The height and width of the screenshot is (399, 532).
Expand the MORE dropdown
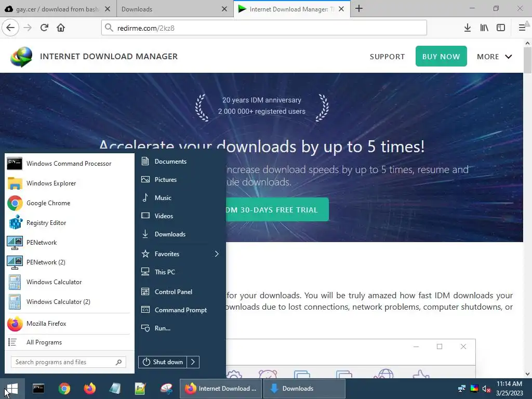(495, 57)
